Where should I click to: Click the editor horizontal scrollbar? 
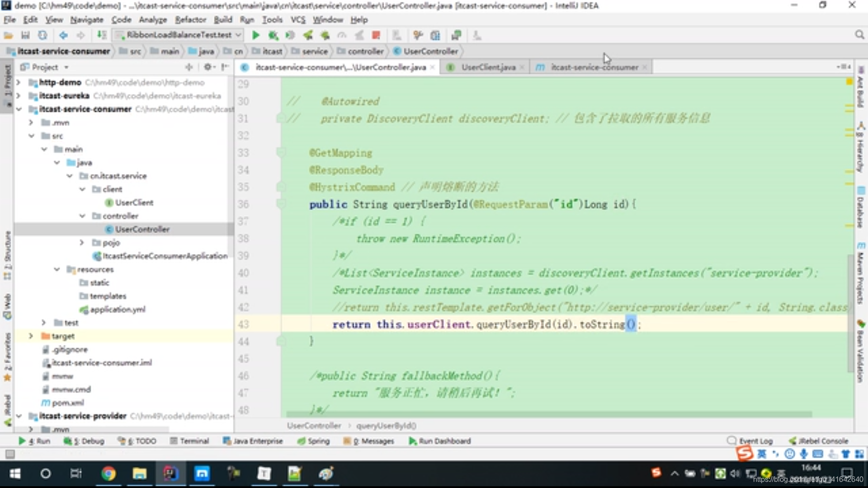point(548,414)
